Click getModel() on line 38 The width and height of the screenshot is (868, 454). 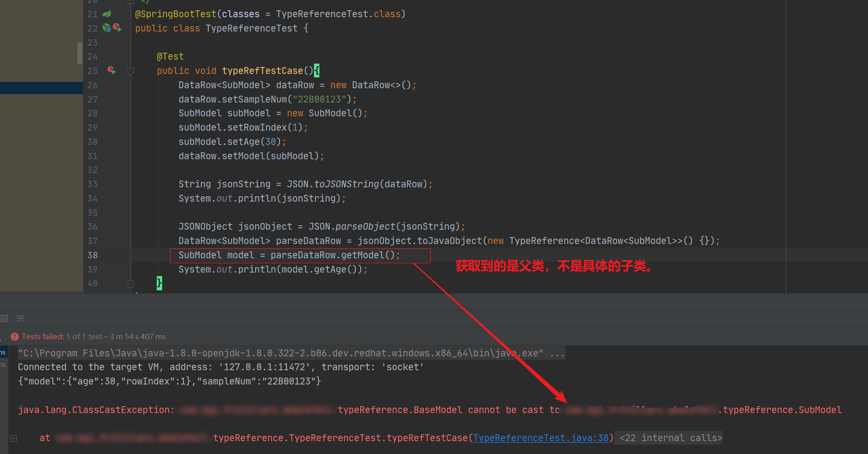point(368,255)
